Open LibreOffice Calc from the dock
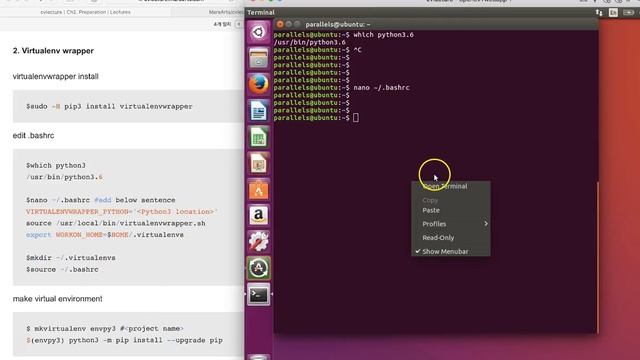The width and height of the screenshot is (640, 360). pyautogui.click(x=258, y=137)
